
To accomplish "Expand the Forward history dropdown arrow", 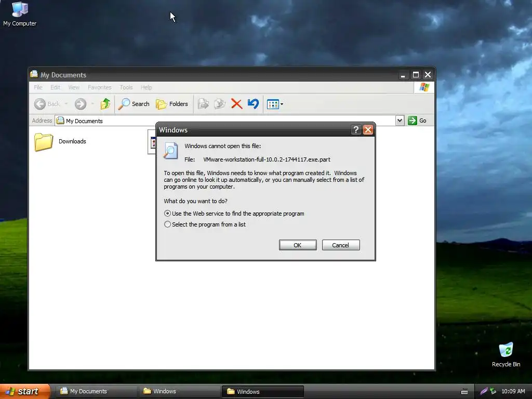I will point(92,104).
